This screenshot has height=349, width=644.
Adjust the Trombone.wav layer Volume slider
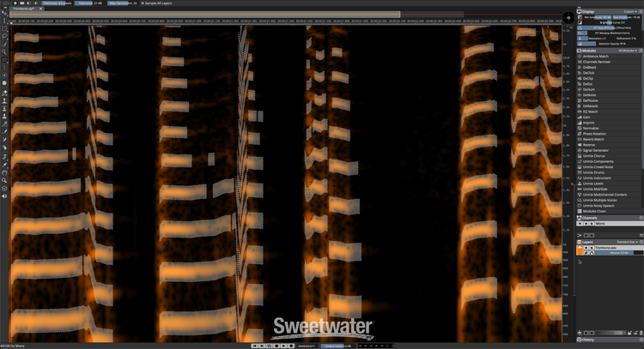point(614,253)
